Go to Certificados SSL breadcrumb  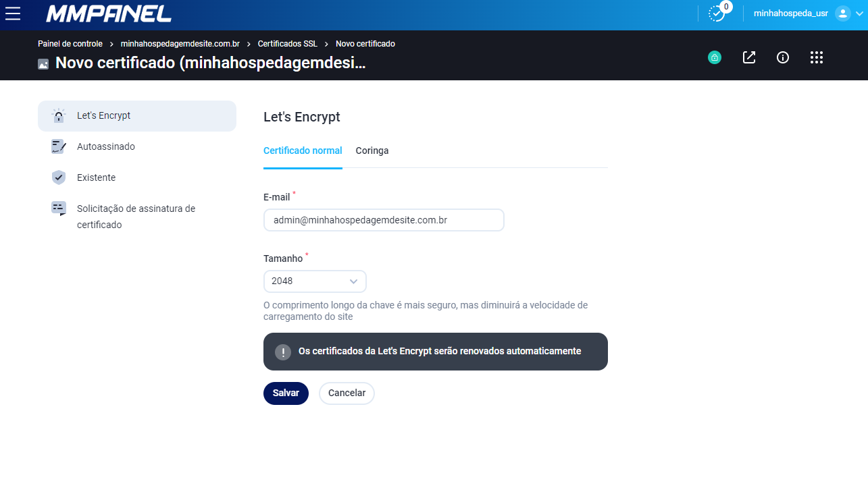point(288,44)
